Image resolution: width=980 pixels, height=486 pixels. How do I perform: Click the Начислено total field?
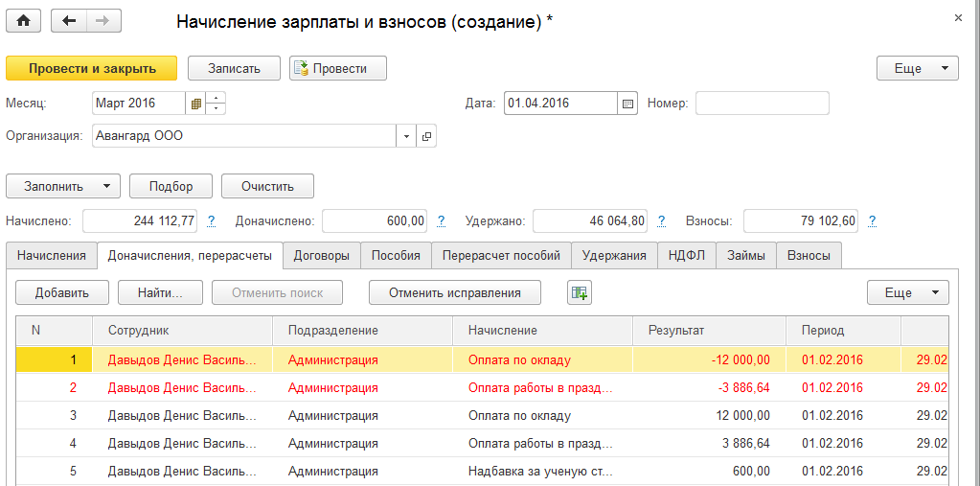140,220
